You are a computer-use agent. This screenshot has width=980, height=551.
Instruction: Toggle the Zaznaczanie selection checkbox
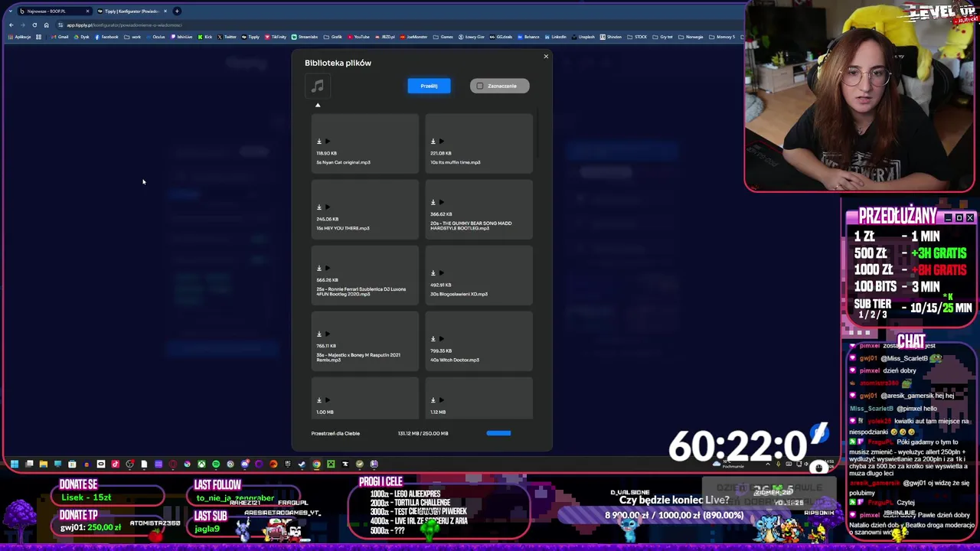[x=480, y=86]
